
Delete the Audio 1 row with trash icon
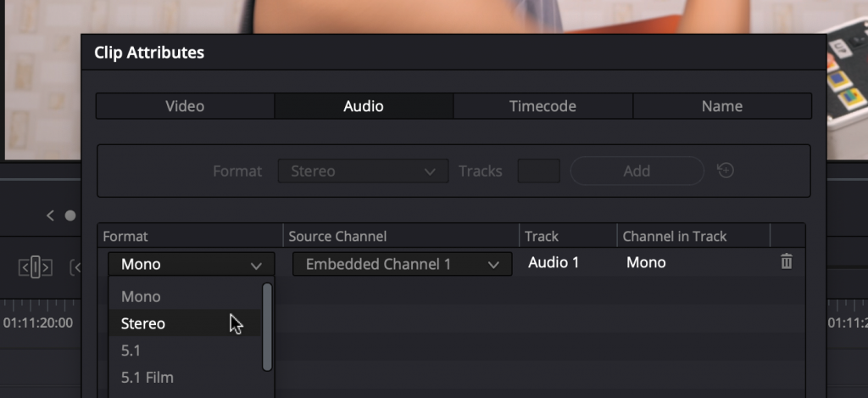pos(786,262)
